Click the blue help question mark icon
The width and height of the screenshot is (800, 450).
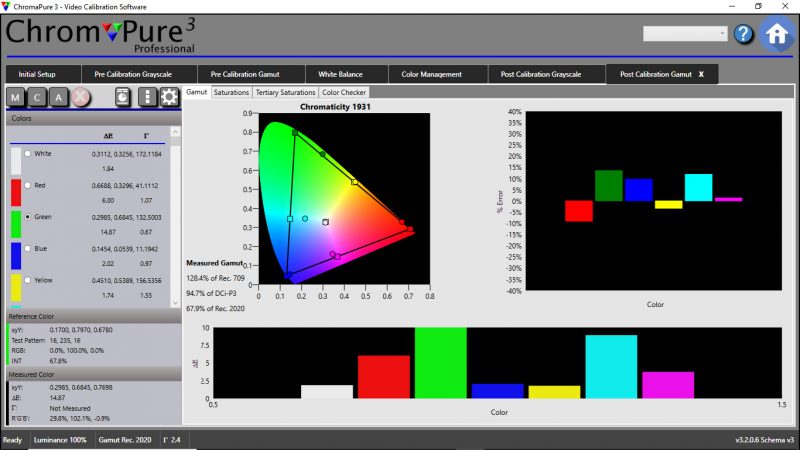tap(743, 34)
